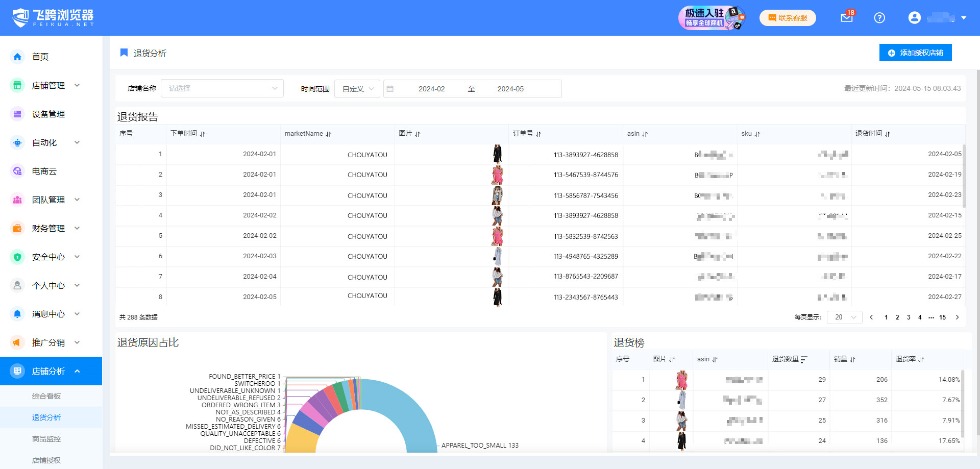
Task: Open the mail inbox icon with badge
Action: [x=846, y=18]
